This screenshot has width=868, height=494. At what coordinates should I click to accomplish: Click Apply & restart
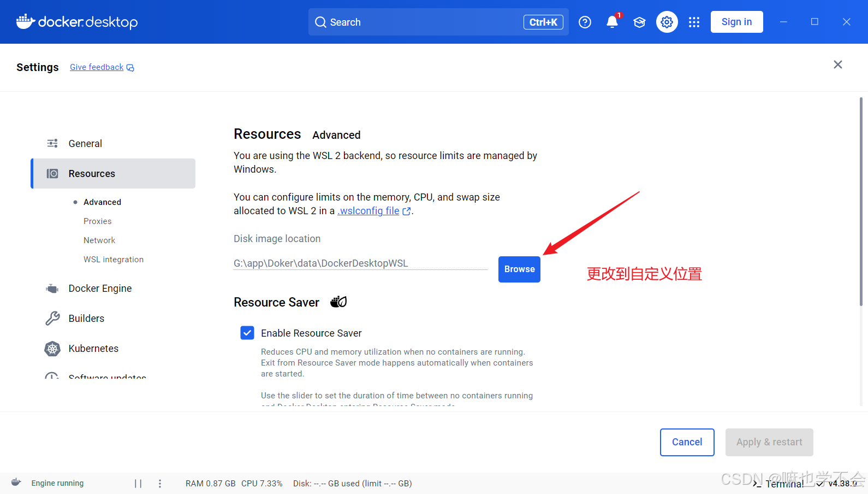769,442
